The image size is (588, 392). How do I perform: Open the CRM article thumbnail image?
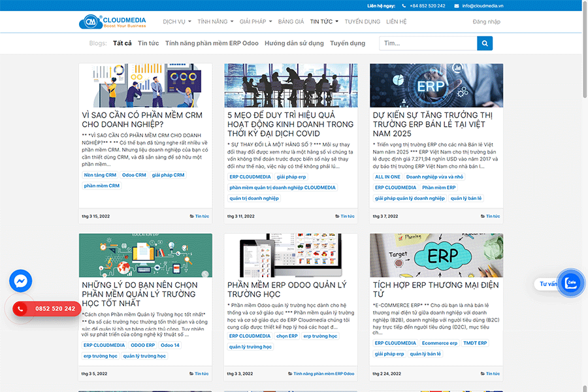coord(146,86)
